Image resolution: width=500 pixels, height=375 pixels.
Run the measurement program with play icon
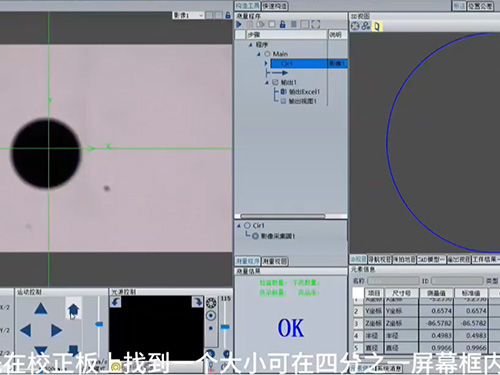tap(239, 24)
